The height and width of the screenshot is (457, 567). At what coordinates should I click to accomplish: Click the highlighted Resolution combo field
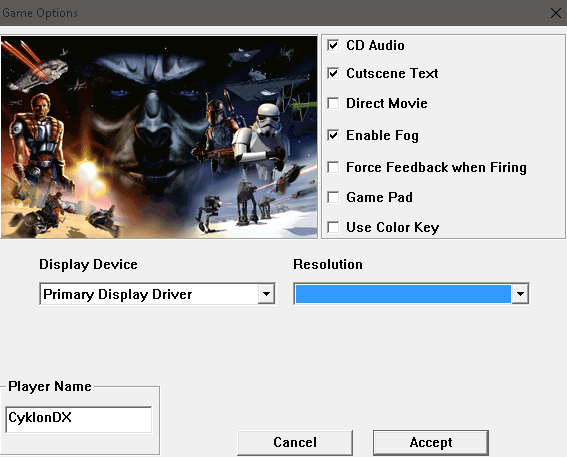pyautogui.click(x=403, y=294)
